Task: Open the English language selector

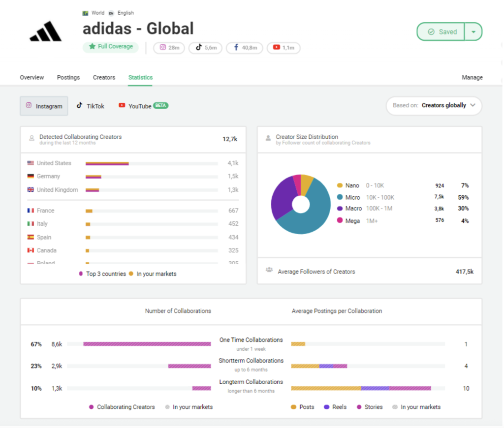Action: pos(125,13)
